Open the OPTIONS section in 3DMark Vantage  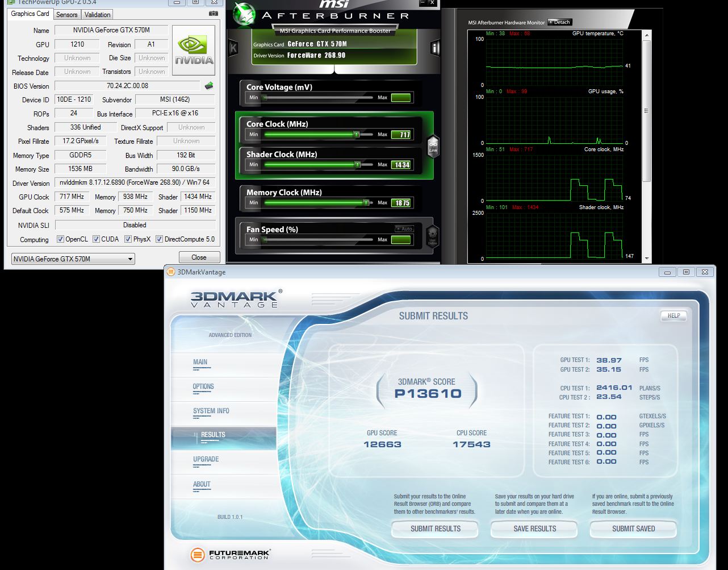pos(203,386)
